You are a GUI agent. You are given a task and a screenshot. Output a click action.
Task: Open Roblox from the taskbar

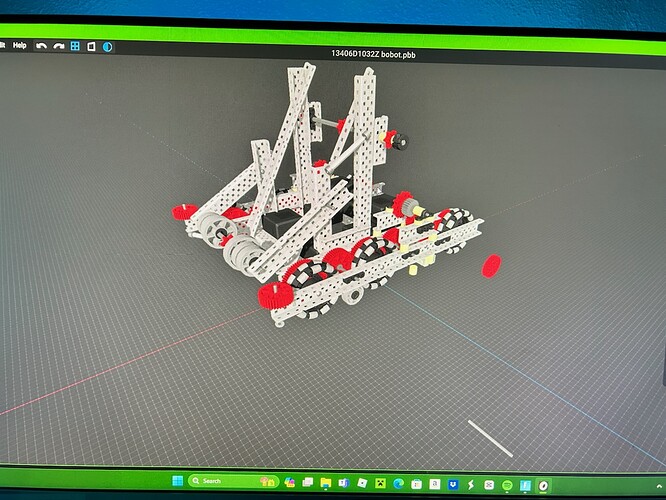pyautogui.click(x=362, y=483)
